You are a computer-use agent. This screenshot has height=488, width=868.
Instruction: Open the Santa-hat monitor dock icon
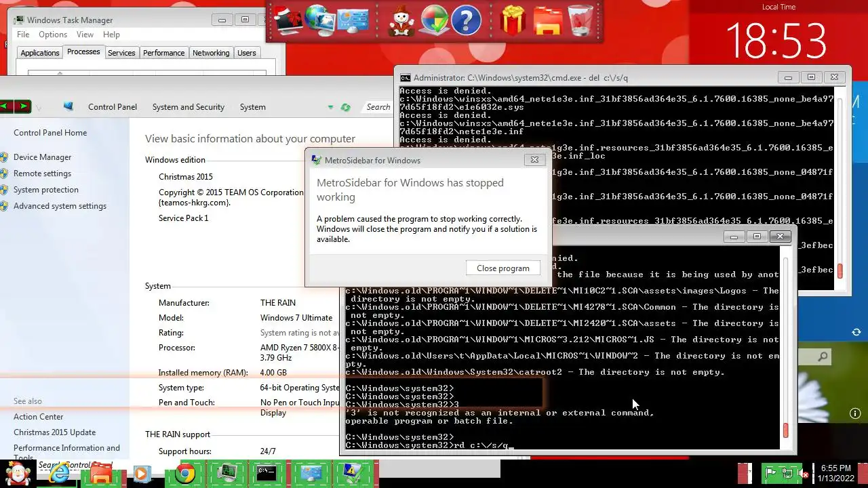pos(288,20)
